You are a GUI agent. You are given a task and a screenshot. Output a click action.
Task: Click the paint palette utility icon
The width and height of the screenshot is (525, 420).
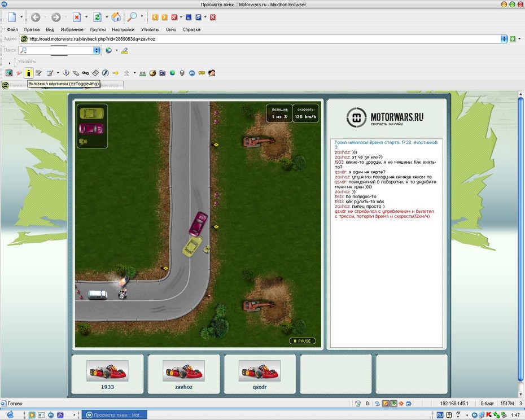tap(152, 73)
